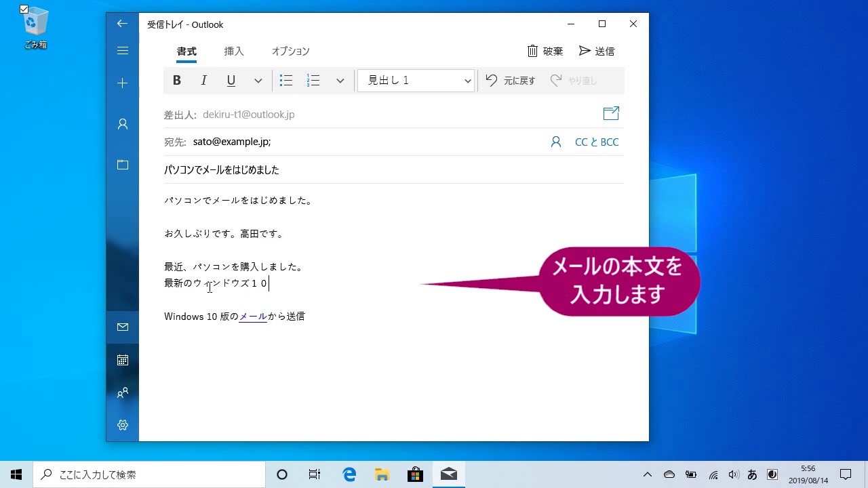Open Windows Start menu
Screen dimensions: 868x488
(16, 474)
